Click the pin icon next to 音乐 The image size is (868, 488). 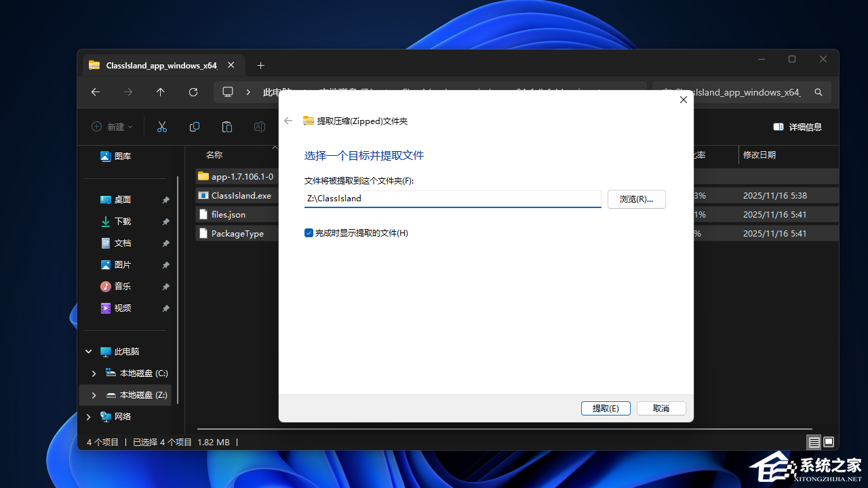coord(166,287)
